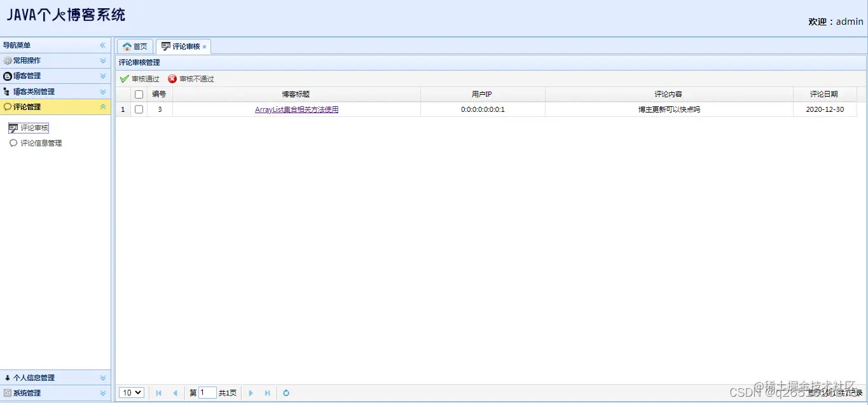Refresh the table with the reload icon
The height and width of the screenshot is (405, 868).
[286, 393]
